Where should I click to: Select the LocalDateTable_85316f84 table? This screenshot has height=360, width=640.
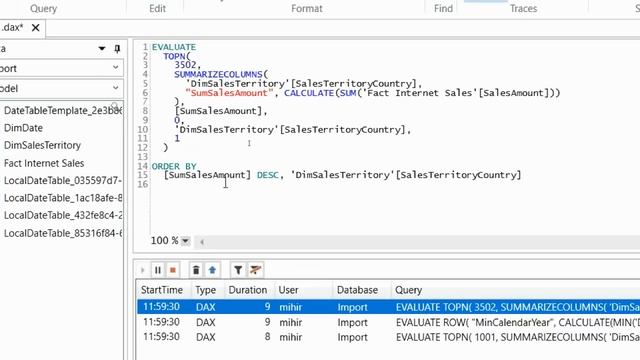pyautogui.click(x=63, y=233)
